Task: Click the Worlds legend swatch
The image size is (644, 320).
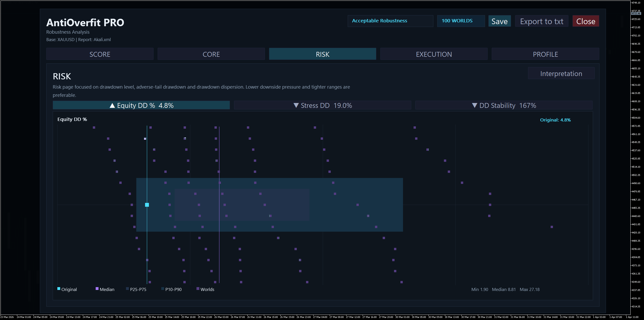Action: coord(198,289)
